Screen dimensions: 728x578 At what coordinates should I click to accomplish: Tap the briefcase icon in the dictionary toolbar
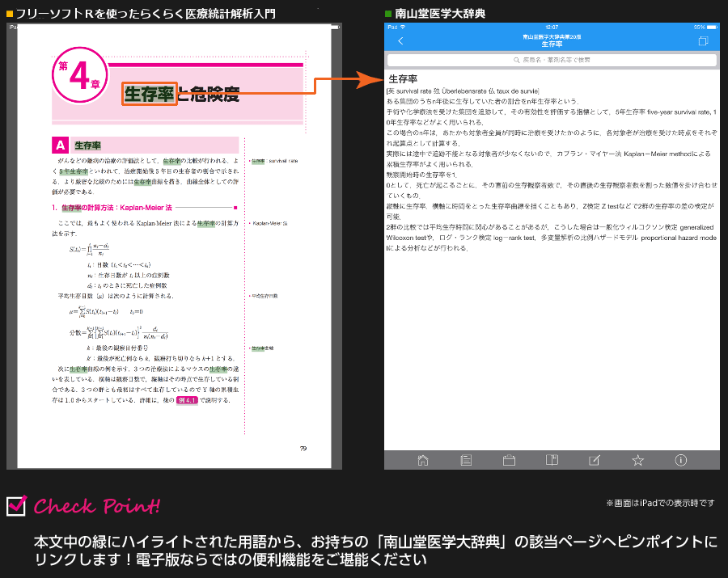510,461
